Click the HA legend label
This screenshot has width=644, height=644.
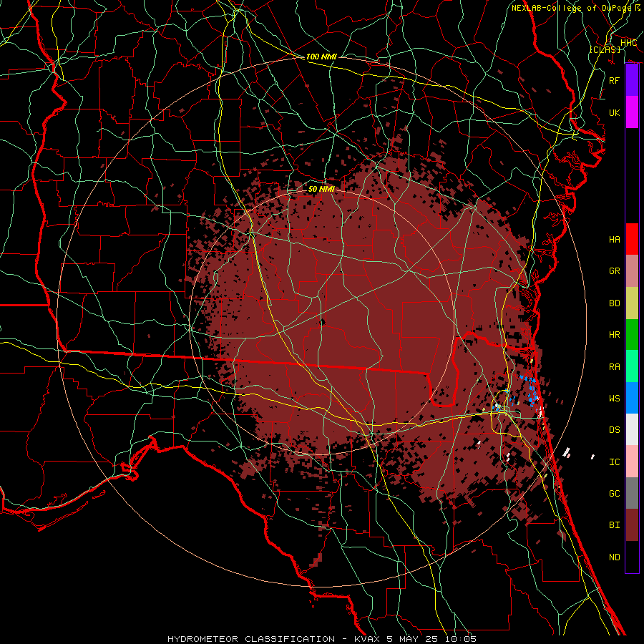click(615, 239)
